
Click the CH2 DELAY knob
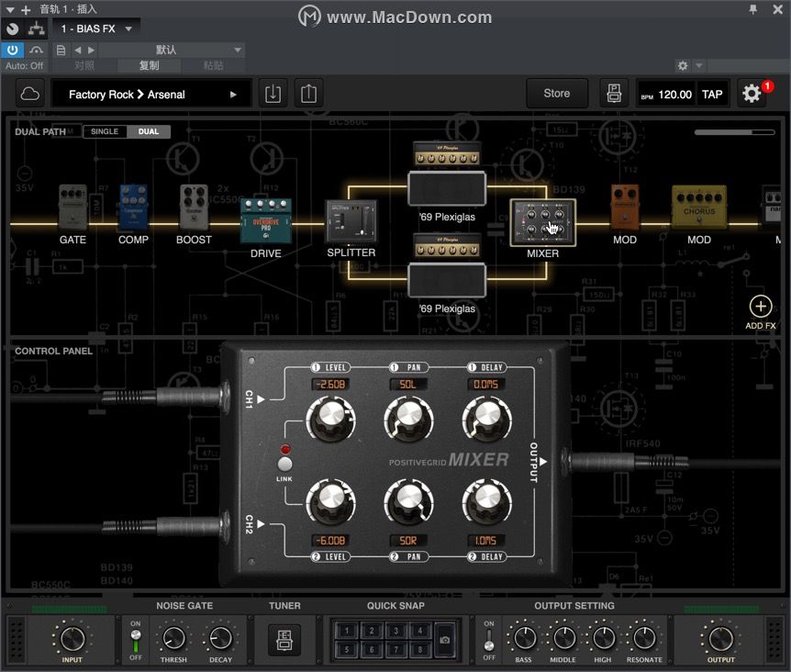pos(487,502)
